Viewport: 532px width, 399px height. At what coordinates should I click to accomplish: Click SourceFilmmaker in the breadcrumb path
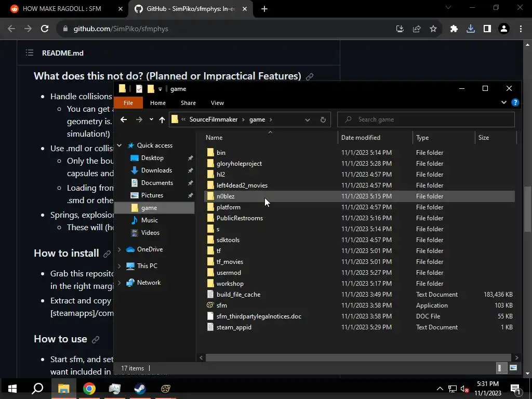[x=214, y=119]
